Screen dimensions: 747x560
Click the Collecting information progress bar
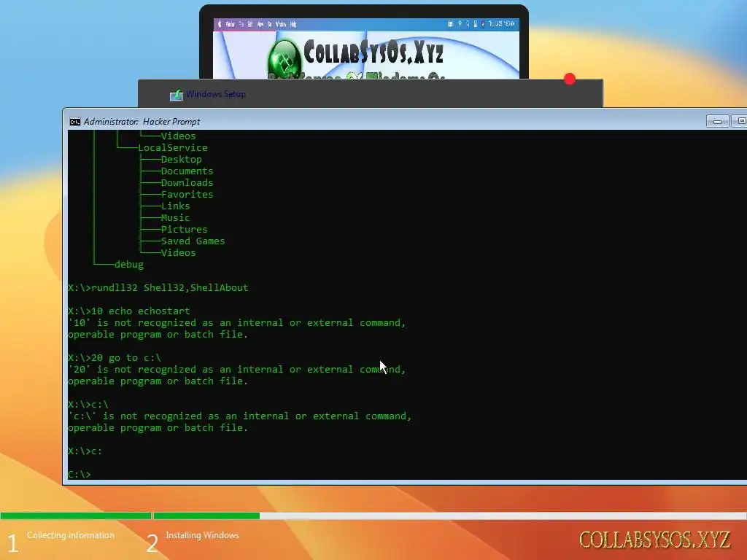[x=75, y=516]
